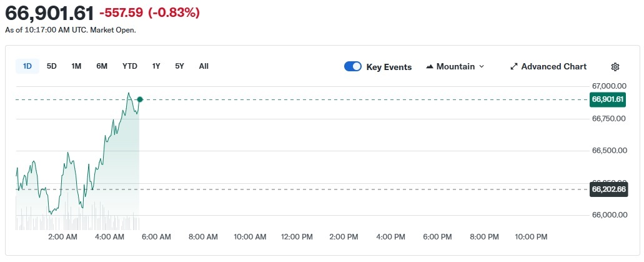
Task: Select the 6M time range
Action: pyautogui.click(x=102, y=66)
